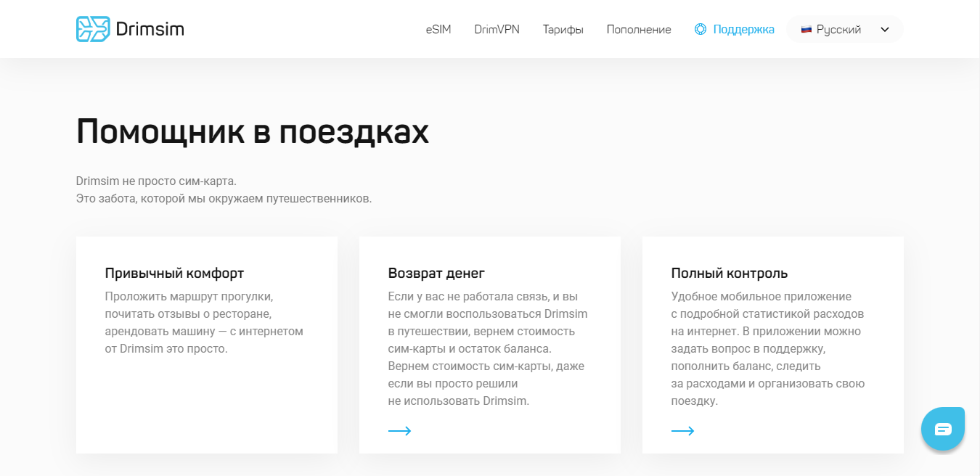Image resolution: width=980 pixels, height=476 pixels.
Task: Open the live chat widget
Action: pos(942,429)
